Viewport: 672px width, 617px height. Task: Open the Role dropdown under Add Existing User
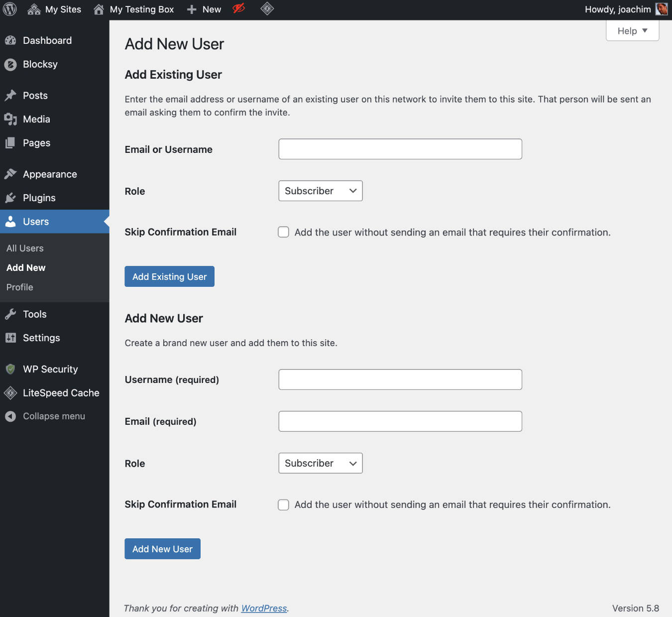coord(320,191)
